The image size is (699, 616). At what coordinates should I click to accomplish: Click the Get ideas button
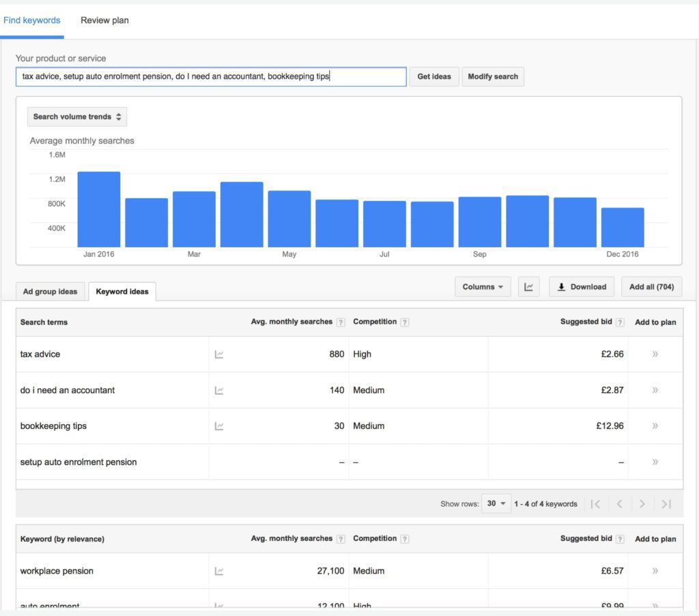tap(433, 76)
